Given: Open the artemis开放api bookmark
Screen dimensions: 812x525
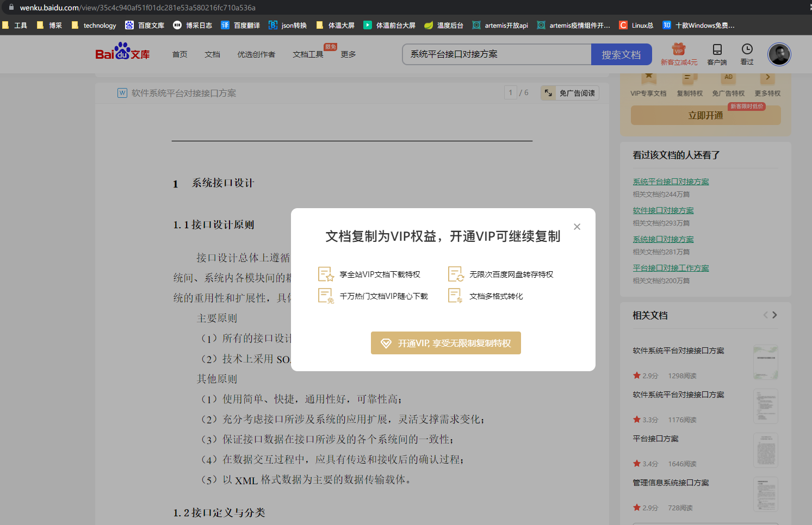Looking at the screenshot, I should pos(500,25).
